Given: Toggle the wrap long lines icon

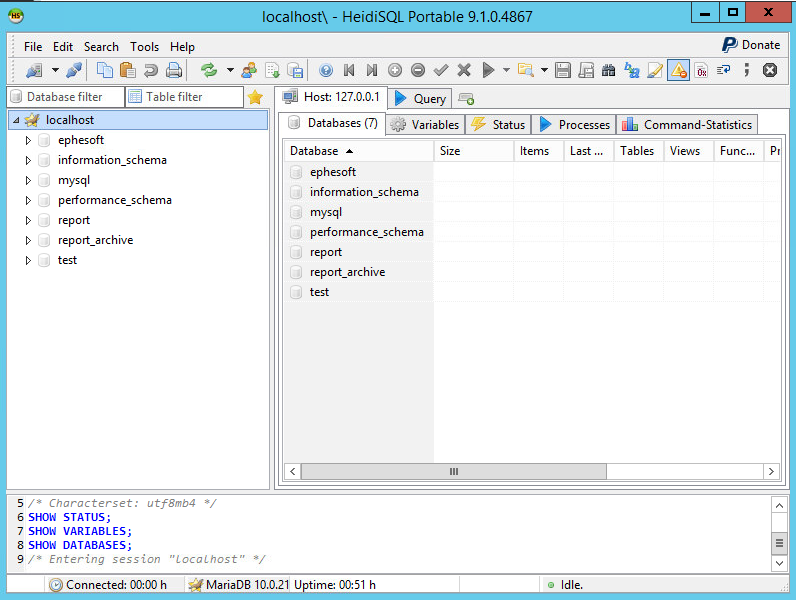Looking at the screenshot, I should pos(724,70).
